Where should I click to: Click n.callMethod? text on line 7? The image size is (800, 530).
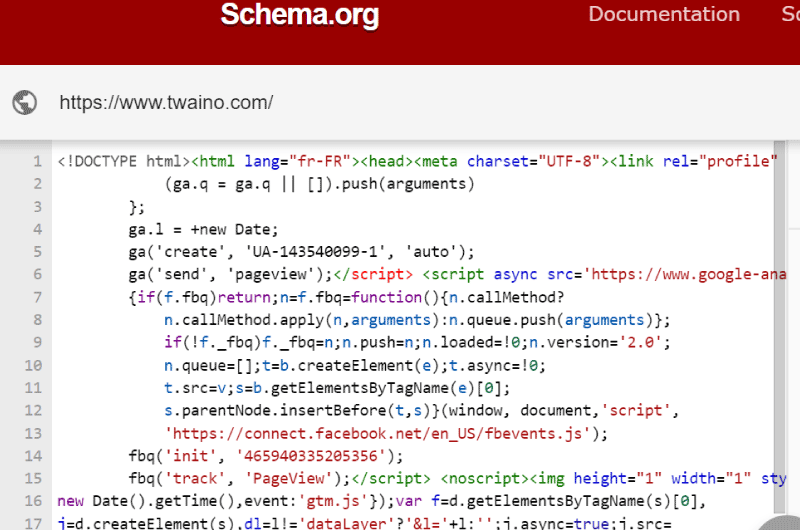pyautogui.click(x=507, y=297)
